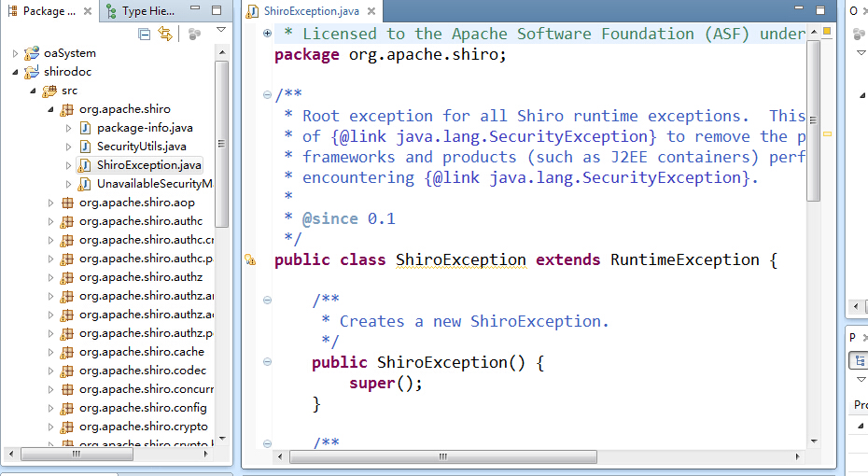The image size is (868, 476).
Task: Click org.apache.shiro.crypto package icon
Action: click(67, 427)
